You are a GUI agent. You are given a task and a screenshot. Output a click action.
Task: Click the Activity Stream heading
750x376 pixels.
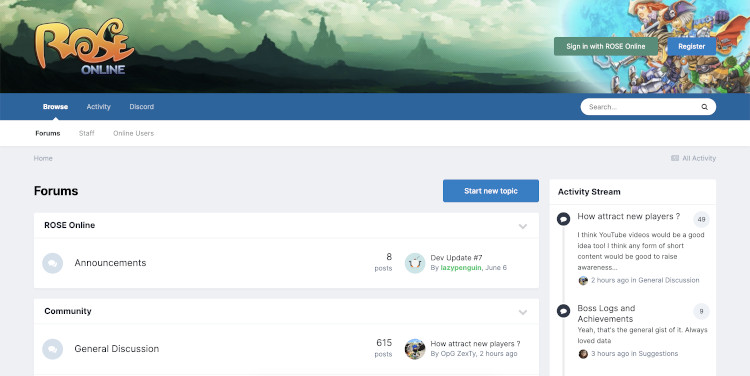pos(589,192)
